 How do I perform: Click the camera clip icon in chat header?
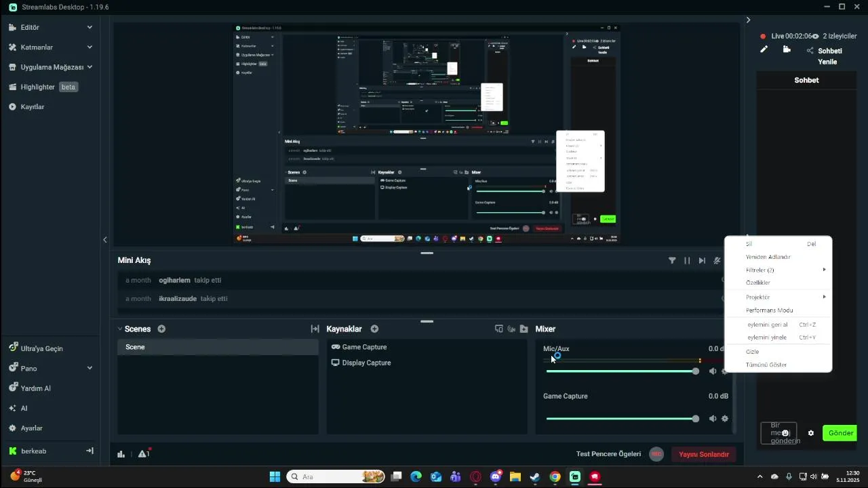pos(787,49)
